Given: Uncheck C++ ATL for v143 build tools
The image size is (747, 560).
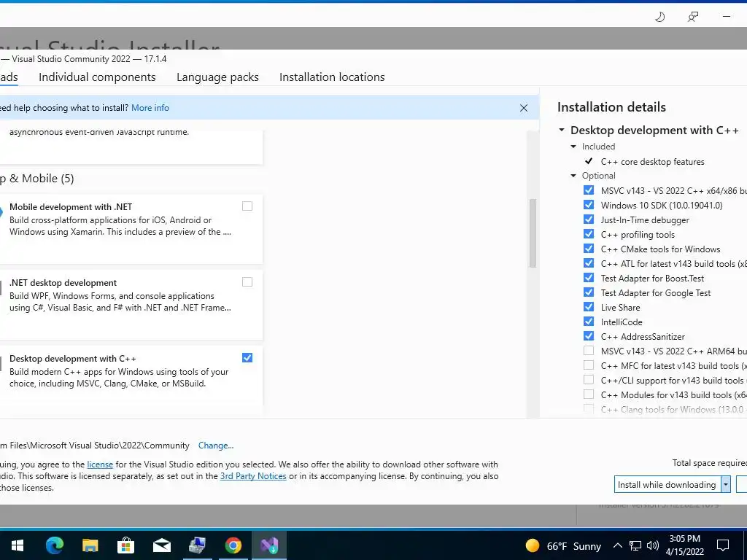Looking at the screenshot, I should pyautogui.click(x=589, y=262).
